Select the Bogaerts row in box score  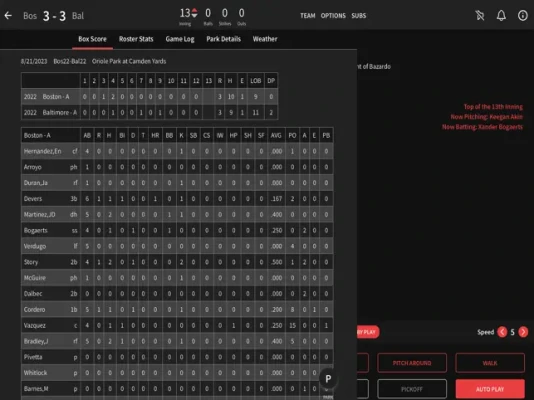pyautogui.click(x=177, y=230)
